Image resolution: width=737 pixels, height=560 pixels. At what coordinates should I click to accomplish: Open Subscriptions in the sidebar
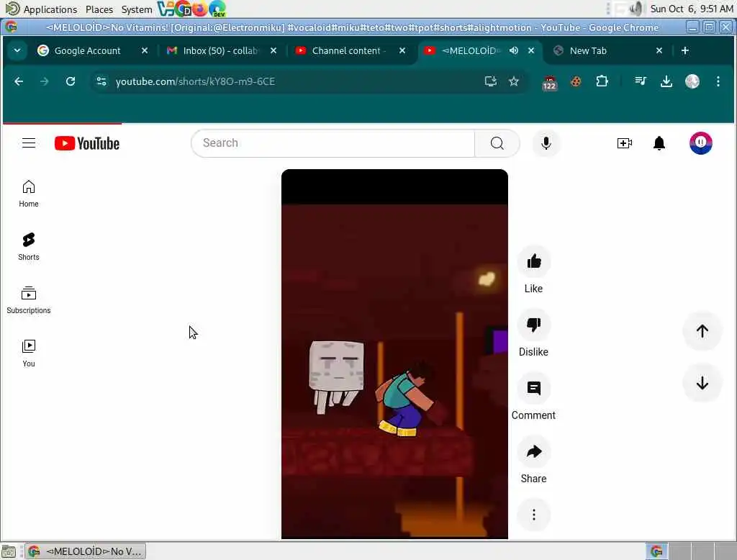(29, 300)
